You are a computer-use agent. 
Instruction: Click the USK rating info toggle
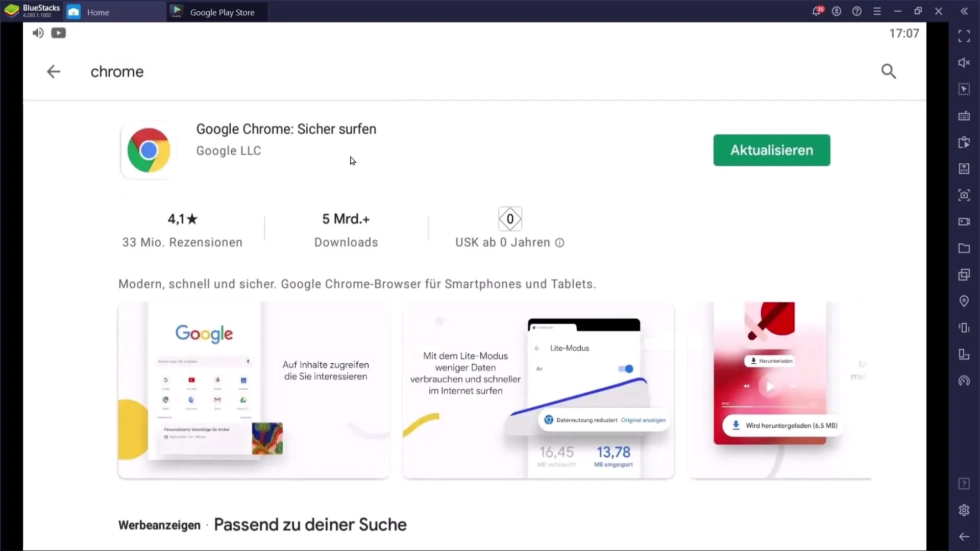559,242
